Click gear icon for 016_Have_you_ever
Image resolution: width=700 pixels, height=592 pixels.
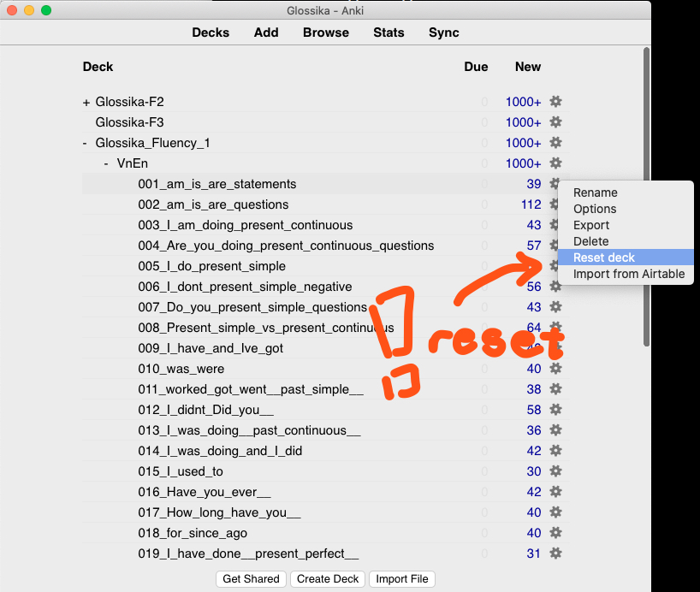click(x=555, y=492)
